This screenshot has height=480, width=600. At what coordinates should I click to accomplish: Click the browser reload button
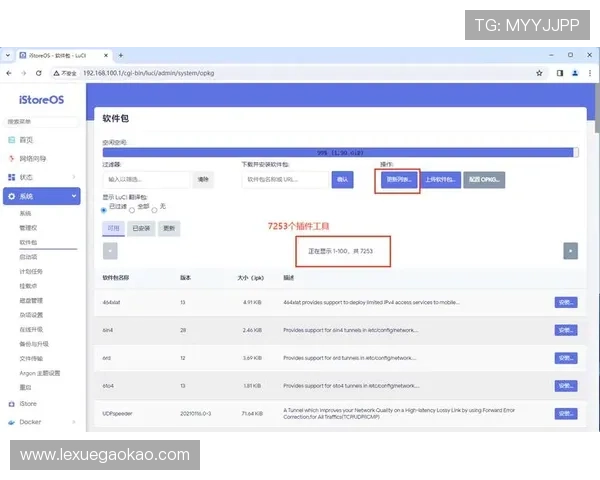(x=38, y=73)
